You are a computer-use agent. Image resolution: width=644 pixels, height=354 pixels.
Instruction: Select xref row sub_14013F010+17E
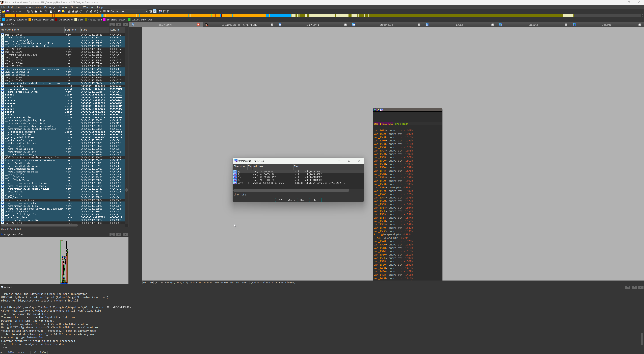coord(264,177)
